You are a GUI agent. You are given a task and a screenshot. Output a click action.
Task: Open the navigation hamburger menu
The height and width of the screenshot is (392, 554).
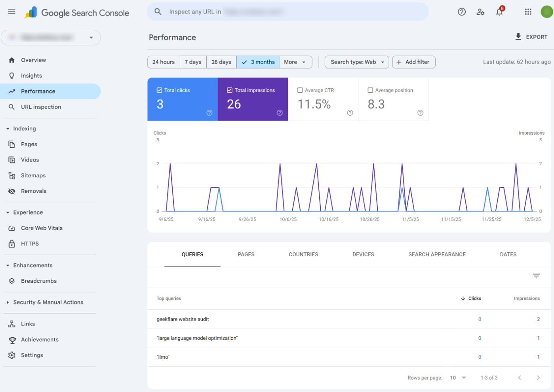pos(11,11)
